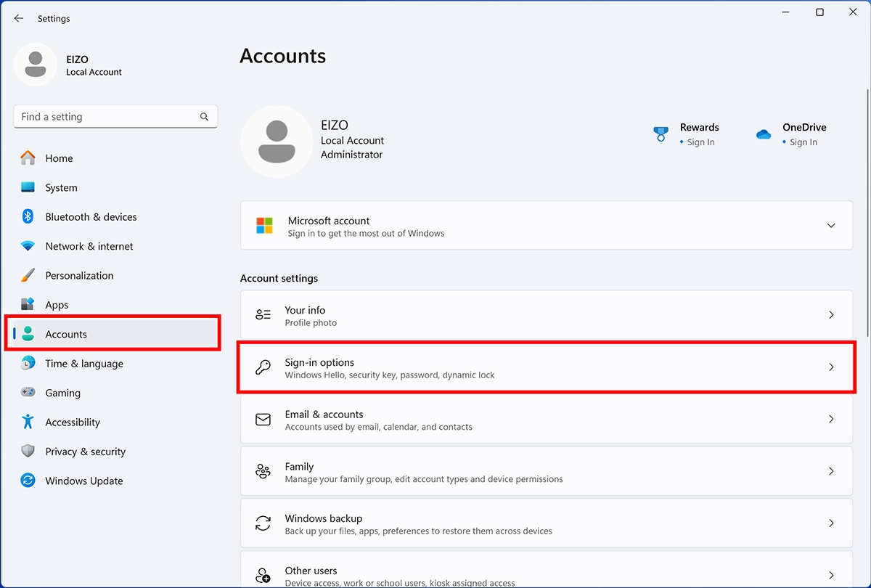Open the Apps grid icon

[28, 305]
